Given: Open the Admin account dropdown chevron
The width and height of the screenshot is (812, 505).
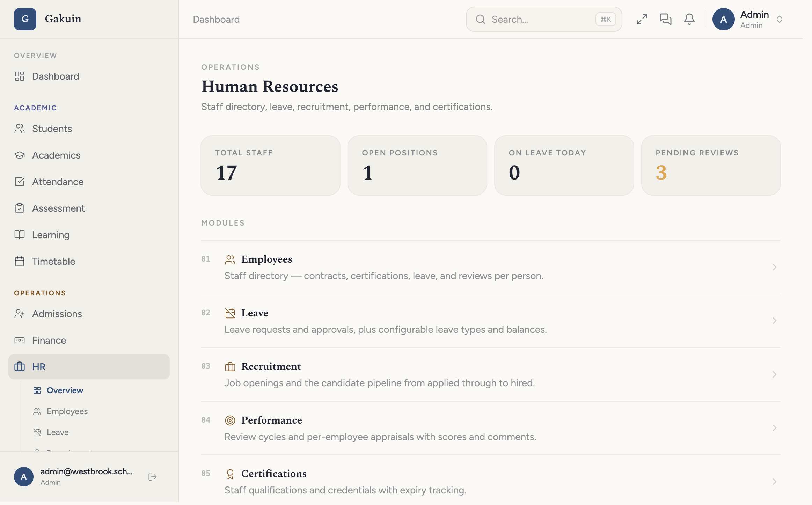Looking at the screenshot, I should [x=780, y=19].
